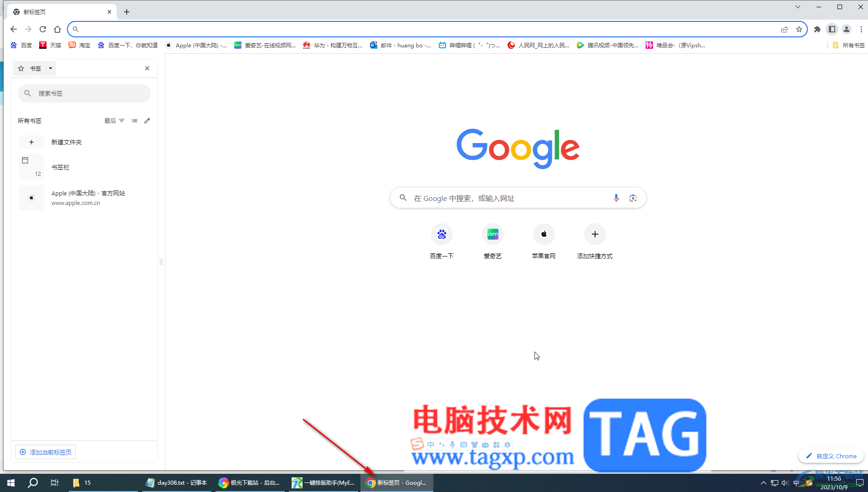Open the 淘宝 bookmark
Viewport: 868px width, 492px height.
pos(79,45)
